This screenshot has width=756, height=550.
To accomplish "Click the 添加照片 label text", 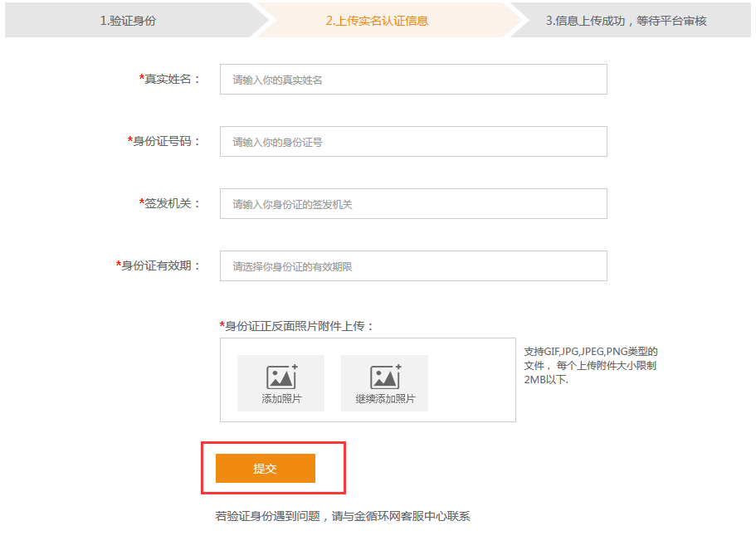I will point(281,399).
